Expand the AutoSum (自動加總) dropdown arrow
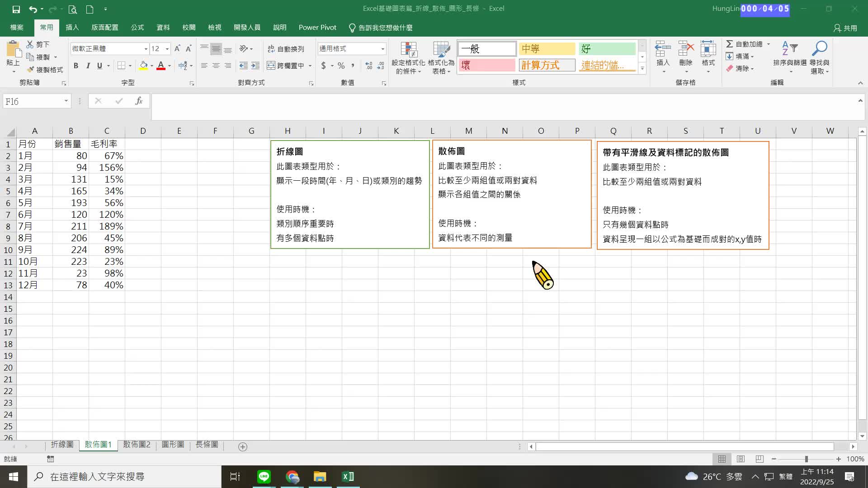This screenshot has height=488, width=868. pyautogui.click(x=768, y=44)
